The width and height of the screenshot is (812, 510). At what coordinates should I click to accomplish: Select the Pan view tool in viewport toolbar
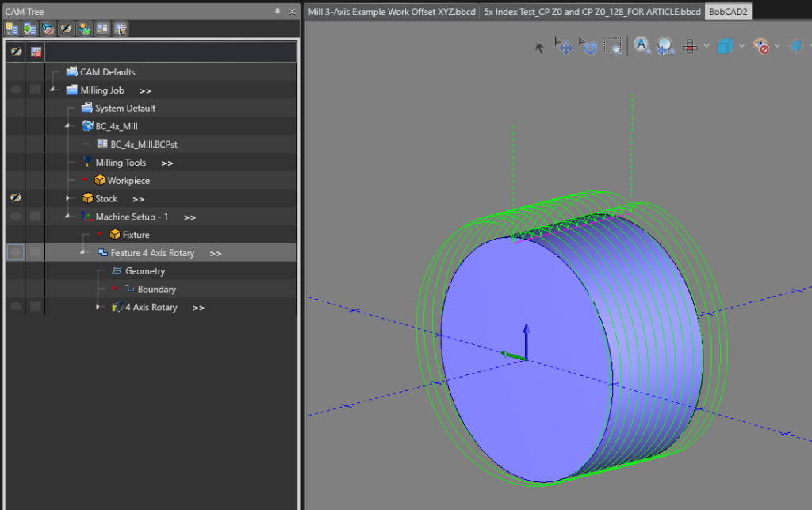tap(564, 46)
